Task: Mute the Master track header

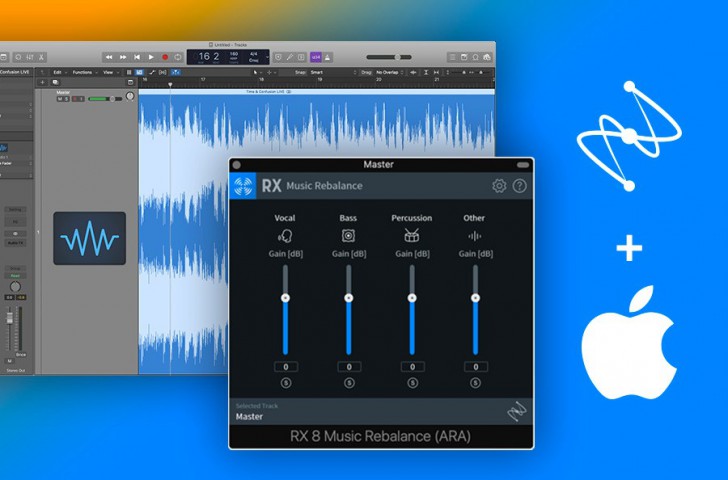Action: [x=60, y=99]
